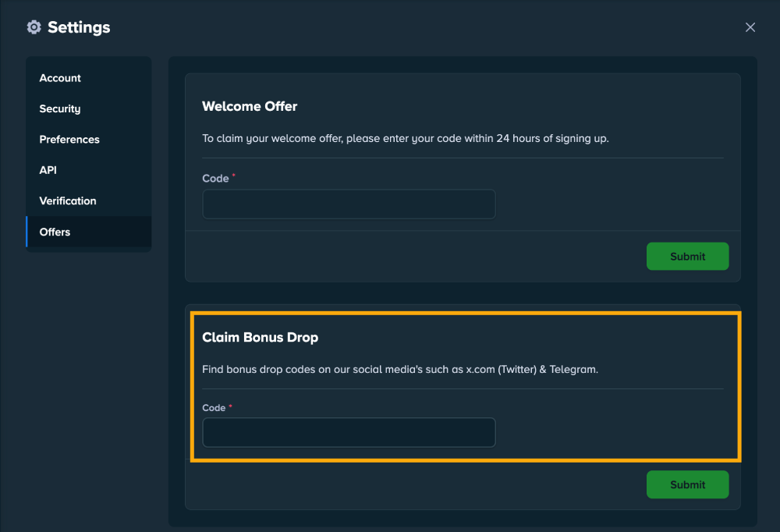Focus the Welcome Offer code input field
This screenshot has width=780, height=532.
[349, 204]
